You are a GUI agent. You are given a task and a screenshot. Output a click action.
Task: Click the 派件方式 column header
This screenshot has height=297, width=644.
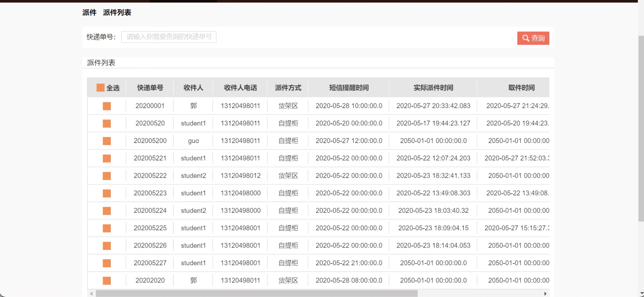pos(288,88)
